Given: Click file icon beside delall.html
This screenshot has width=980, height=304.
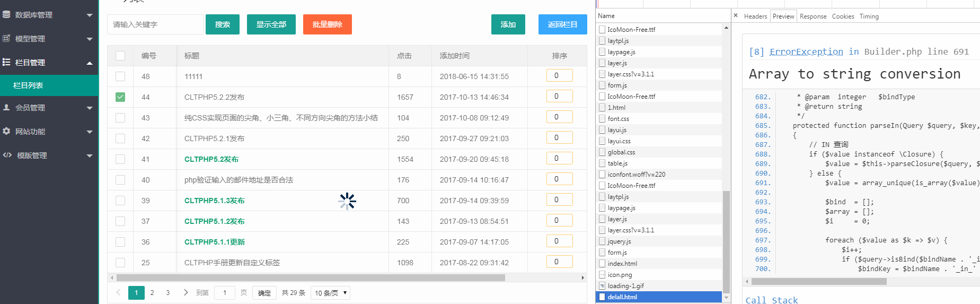Looking at the screenshot, I should (x=602, y=297).
